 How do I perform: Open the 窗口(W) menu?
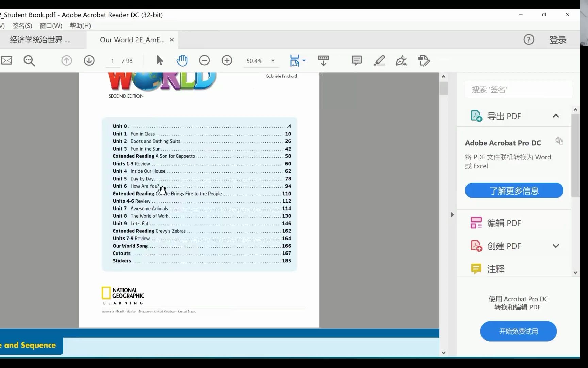(x=51, y=26)
